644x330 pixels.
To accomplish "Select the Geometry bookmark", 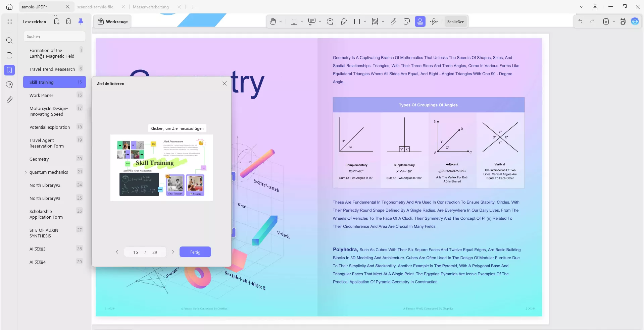I will (54, 159).
